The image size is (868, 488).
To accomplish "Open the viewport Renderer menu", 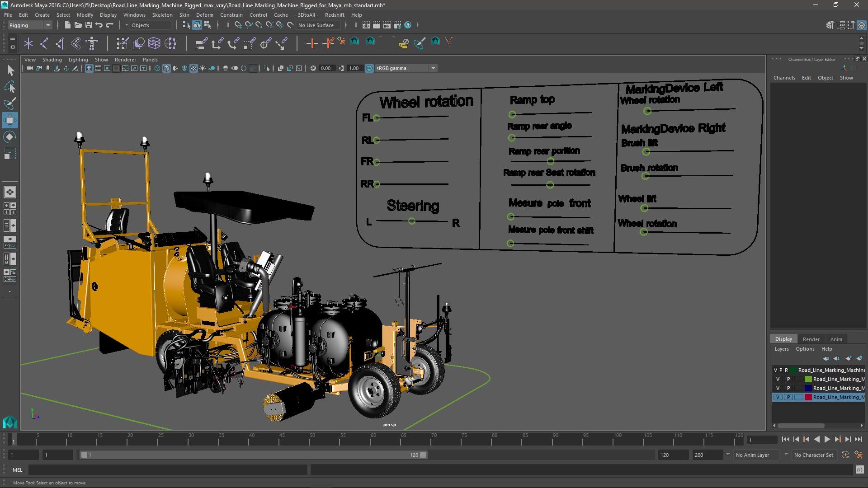I will (125, 60).
